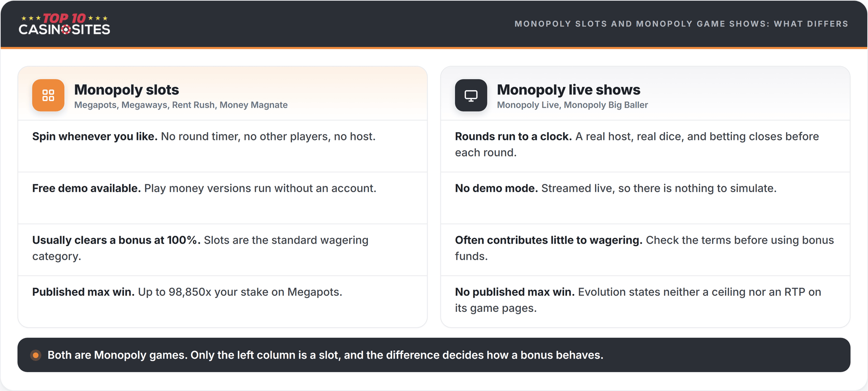Click the 'No published max win.' row

645,301
